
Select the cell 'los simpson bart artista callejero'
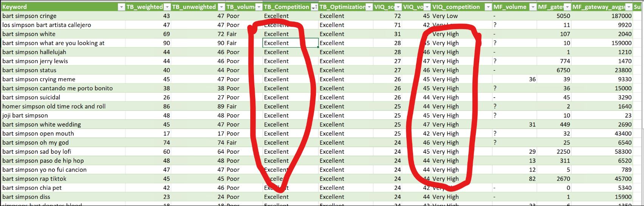click(x=63, y=25)
